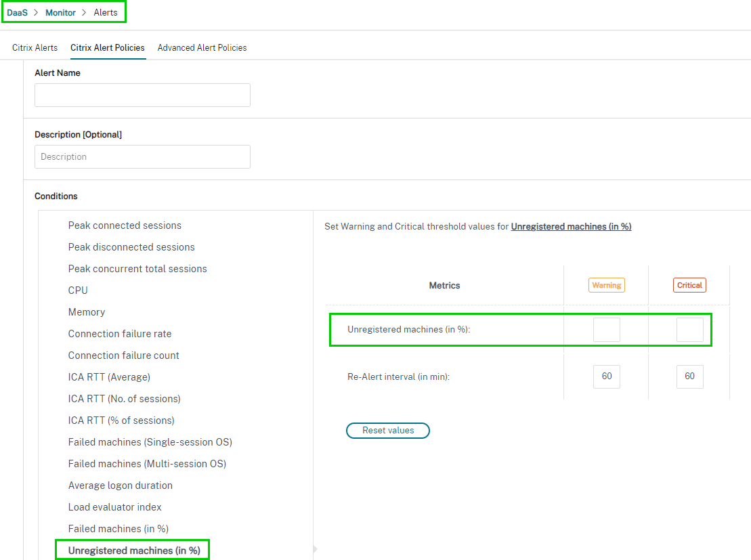The height and width of the screenshot is (560, 751).
Task: Select Connection failure rate condition
Action: [x=119, y=333]
